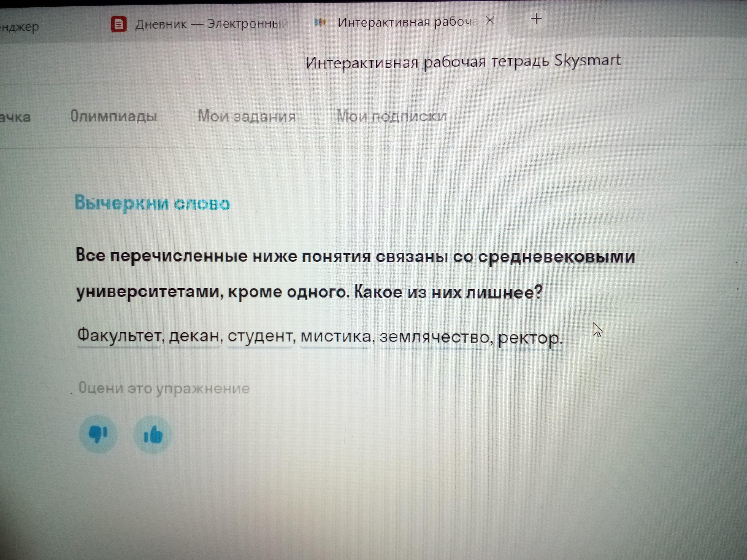Image resolution: width=747 pixels, height=560 pixels.
Task: Cross out the word ректор
Action: coord(529,338)
